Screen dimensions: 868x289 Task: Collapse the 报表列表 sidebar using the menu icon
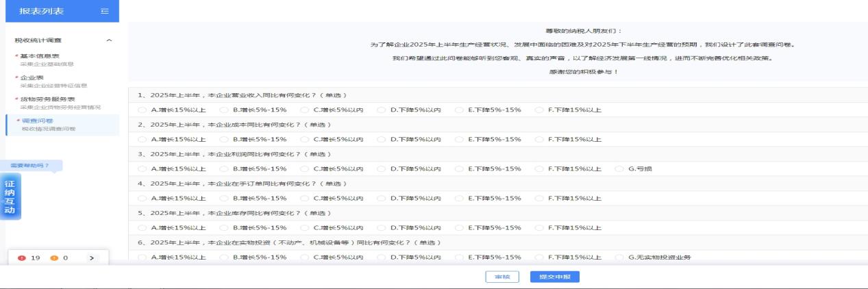[x=104, y=10]
